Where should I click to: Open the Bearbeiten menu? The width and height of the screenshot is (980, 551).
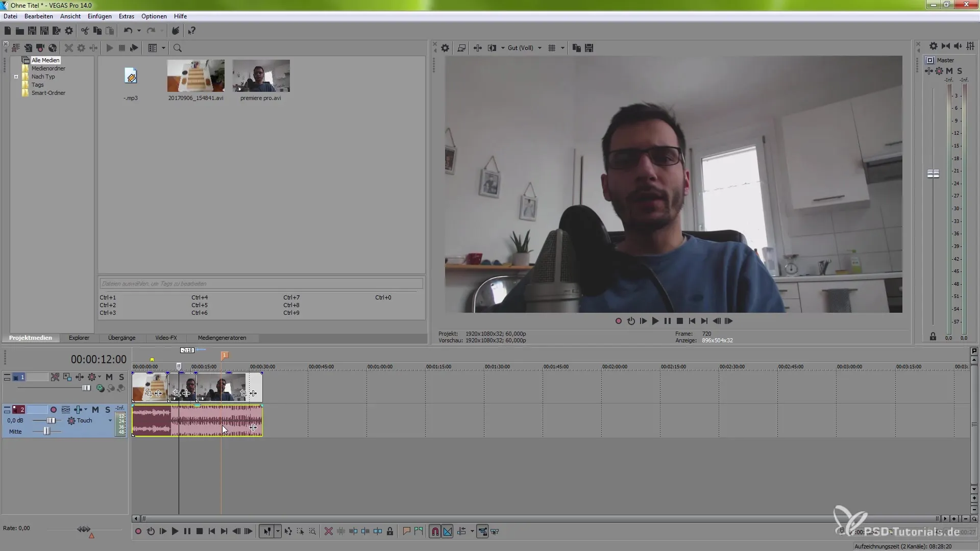pyautogui.click(x=39, y=16)
